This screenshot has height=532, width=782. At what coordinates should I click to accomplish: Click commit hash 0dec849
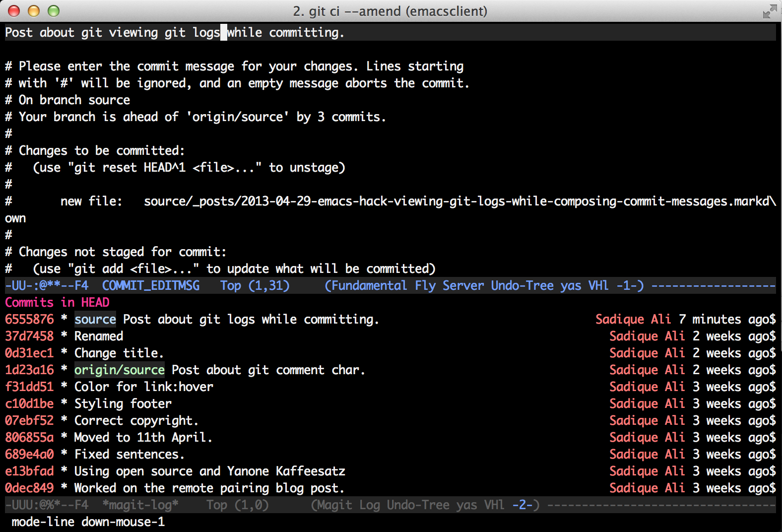coord(29,488)
